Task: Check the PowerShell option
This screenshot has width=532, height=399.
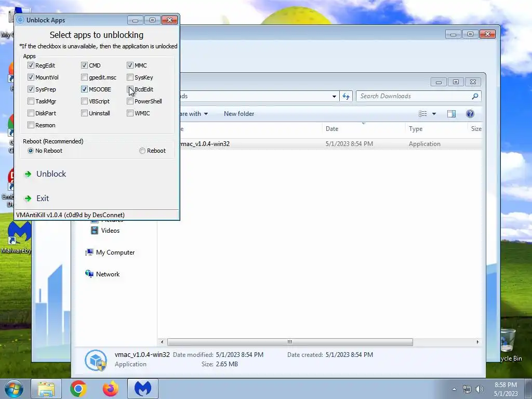Action: coord(130,101)
